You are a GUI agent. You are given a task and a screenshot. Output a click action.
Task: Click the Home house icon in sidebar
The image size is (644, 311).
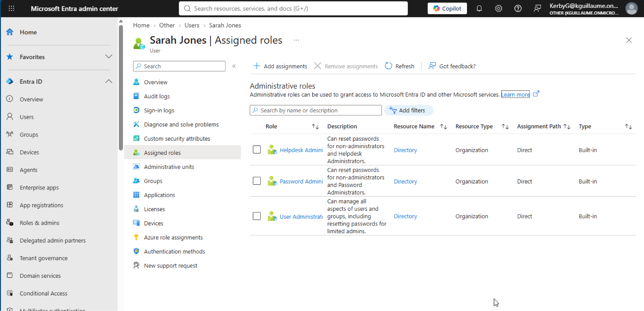point(10,32)
